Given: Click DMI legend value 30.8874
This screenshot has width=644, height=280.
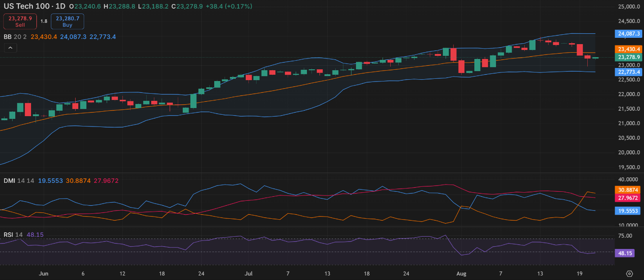Looking at the screenshot, I should pos(78,181).
